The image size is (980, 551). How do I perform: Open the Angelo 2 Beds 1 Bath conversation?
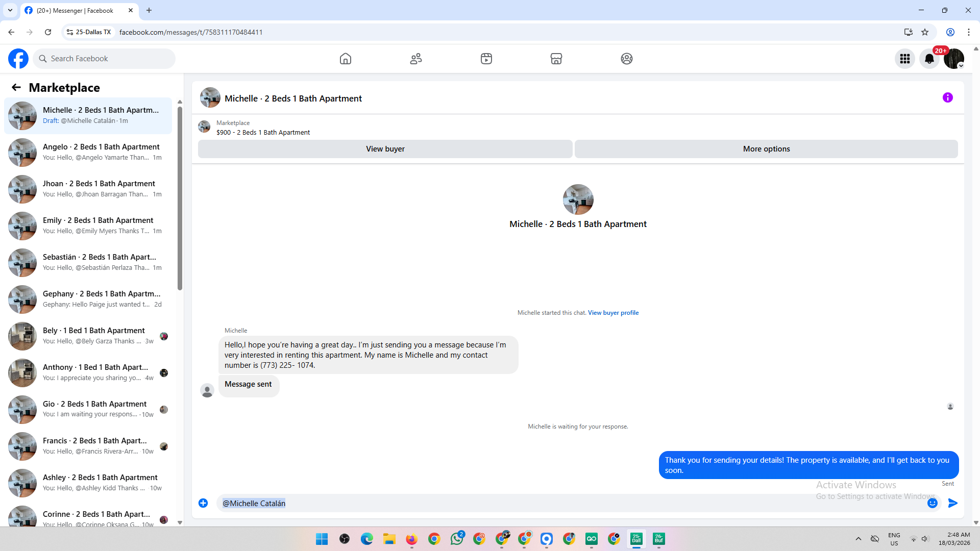(x=88, y=153)
